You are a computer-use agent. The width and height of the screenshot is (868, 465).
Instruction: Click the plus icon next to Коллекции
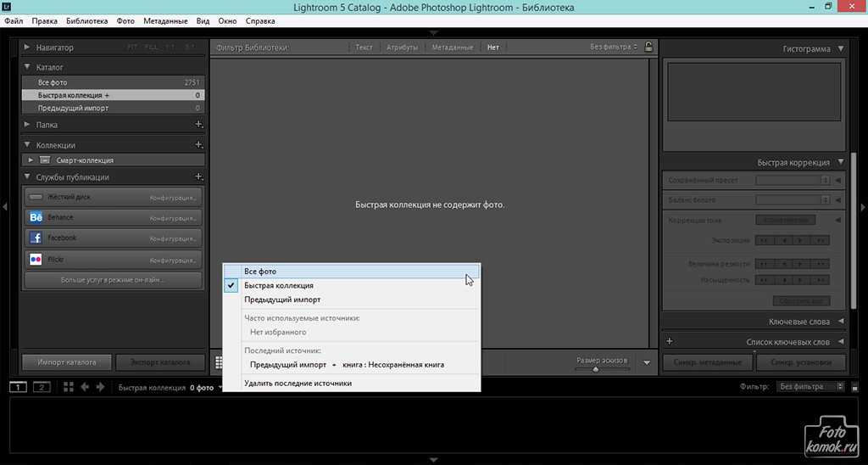click(198, 145)
